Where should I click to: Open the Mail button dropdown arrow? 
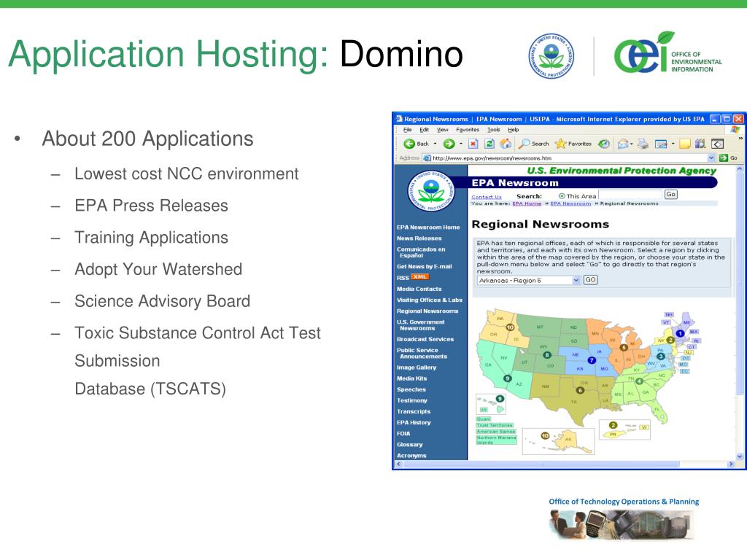[632, 144]
